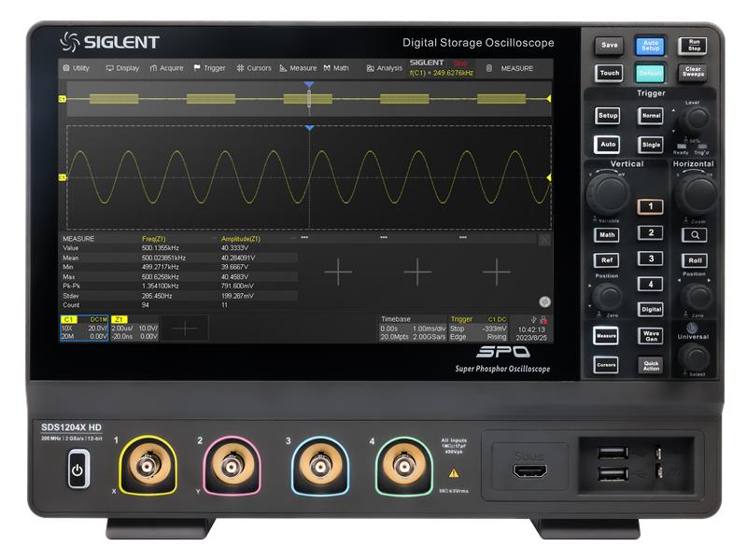
Task: Push the Horizontal timebase knob
Action: (x=696, y=193)
